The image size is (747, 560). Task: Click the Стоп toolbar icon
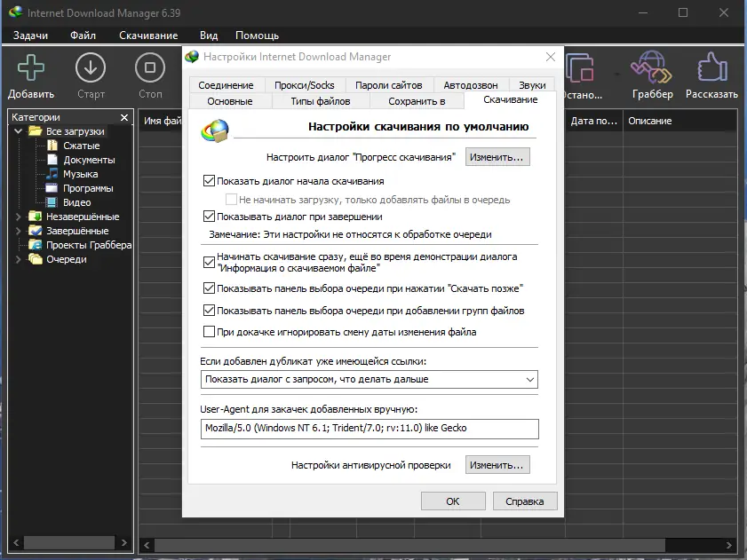point(150,67)
